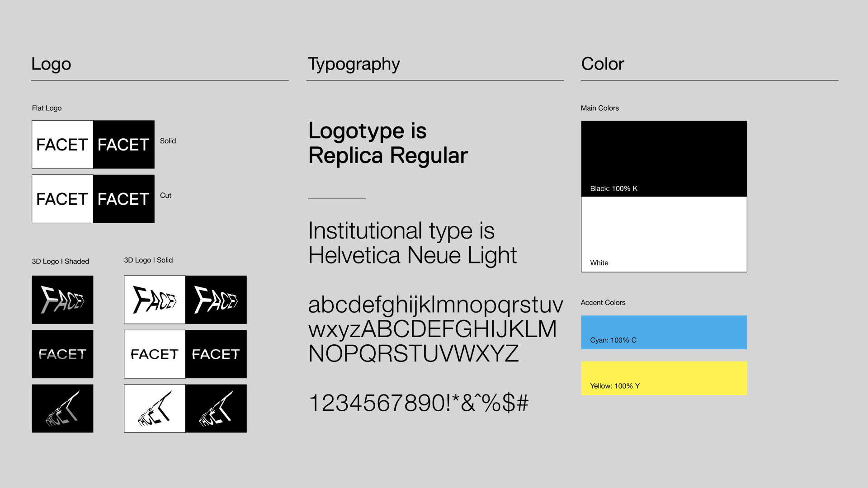
Task: Select the middle 3D Shaded straight FACET logo
Action: 62,354
